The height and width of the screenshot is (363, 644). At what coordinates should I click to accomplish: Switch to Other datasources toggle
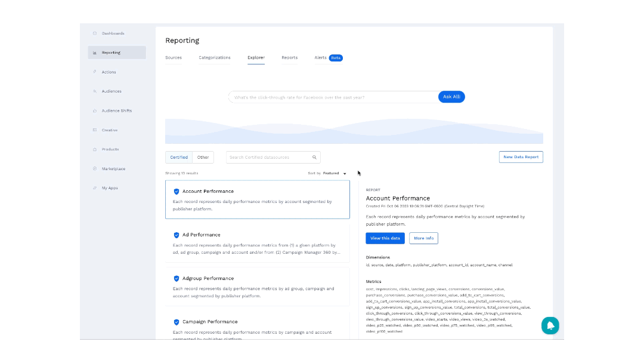(203, 158)
